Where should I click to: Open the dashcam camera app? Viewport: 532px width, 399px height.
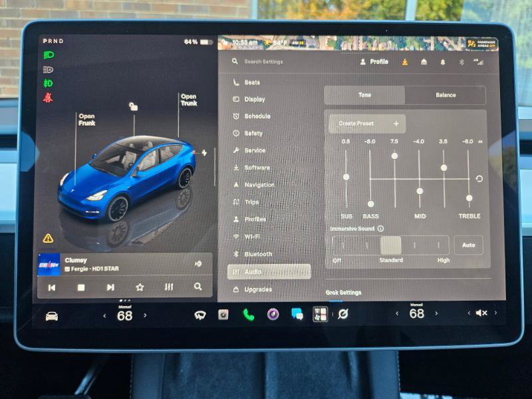(x=223, y=315)
